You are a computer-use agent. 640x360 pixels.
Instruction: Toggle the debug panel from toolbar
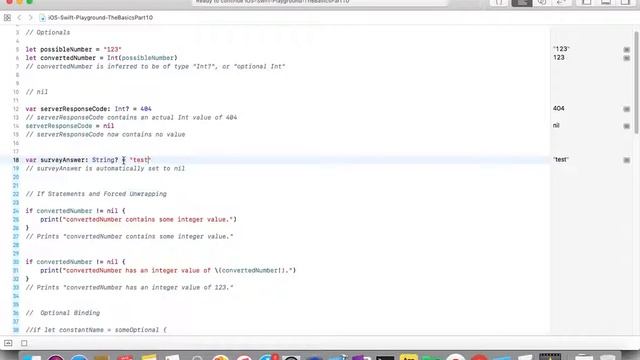pos(606,2)
